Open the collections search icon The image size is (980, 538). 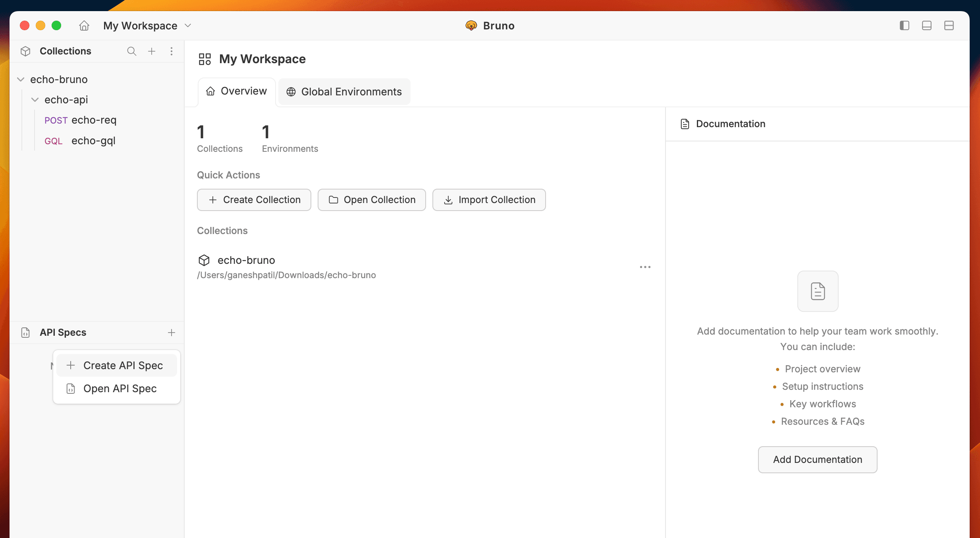[x=131, y=51]
